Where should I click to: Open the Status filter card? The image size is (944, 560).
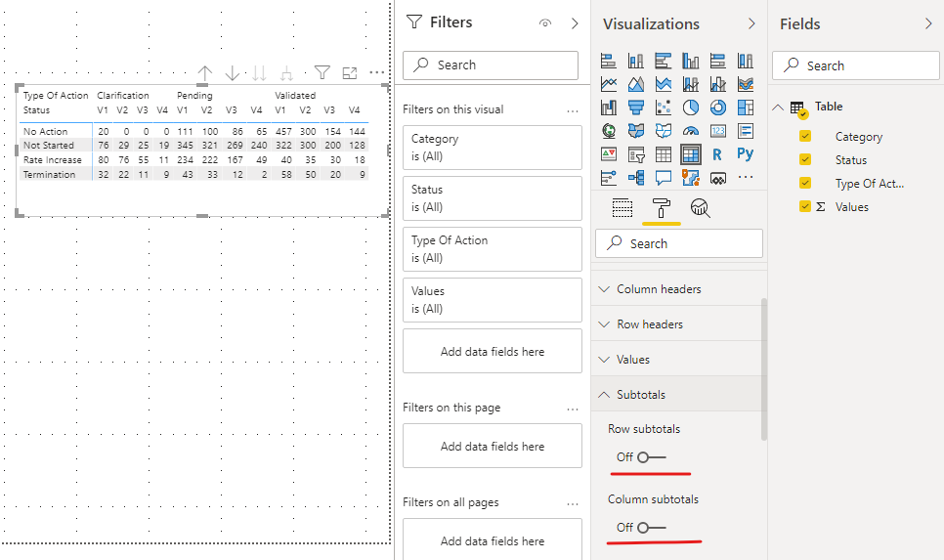493,198
